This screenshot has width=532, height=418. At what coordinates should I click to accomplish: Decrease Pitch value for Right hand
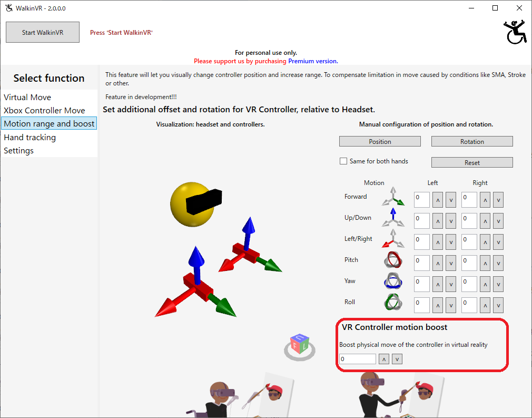pos(498,263)
